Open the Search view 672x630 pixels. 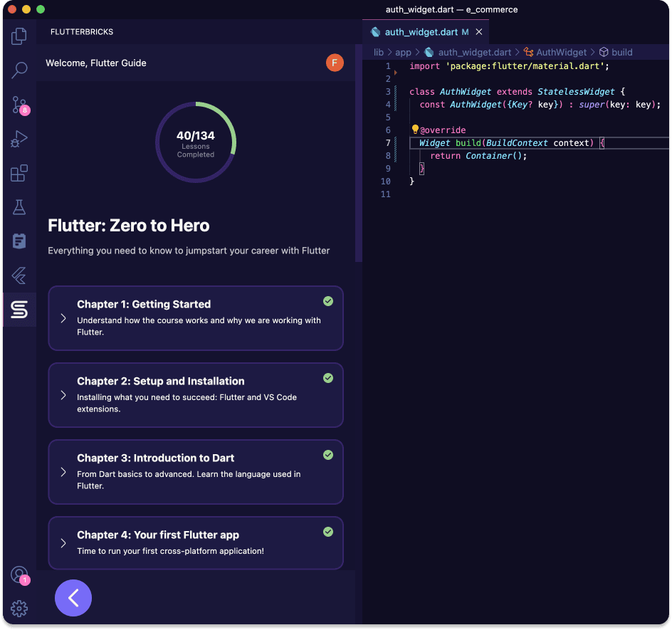click(x=19, y=70)
